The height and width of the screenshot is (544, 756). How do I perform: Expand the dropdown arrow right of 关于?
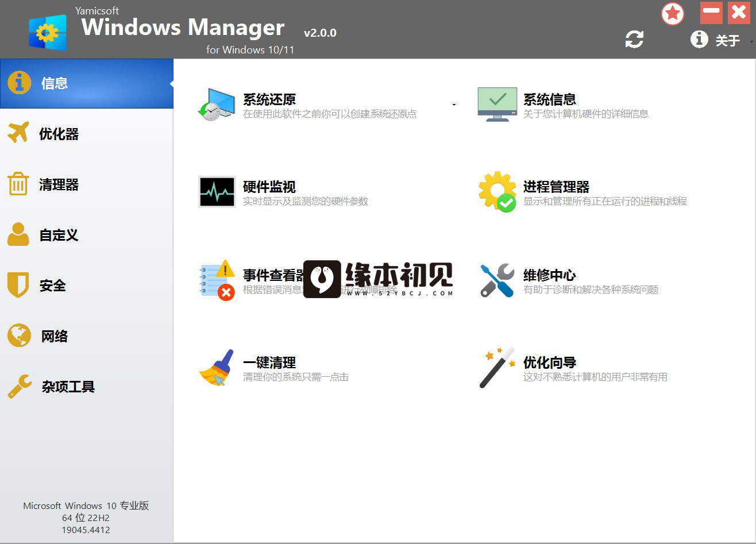pos(751,41)
